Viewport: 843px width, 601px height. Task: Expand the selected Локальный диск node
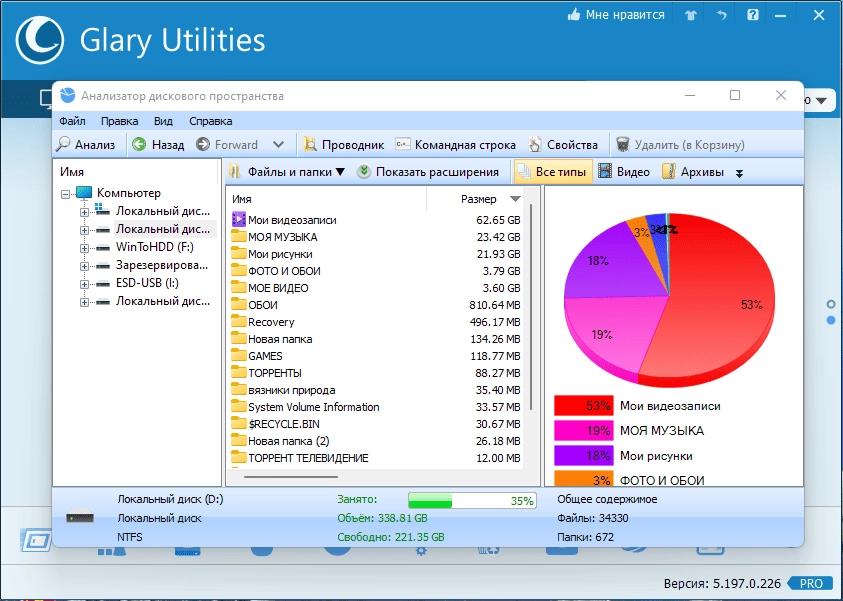click(x=84, y=230)
